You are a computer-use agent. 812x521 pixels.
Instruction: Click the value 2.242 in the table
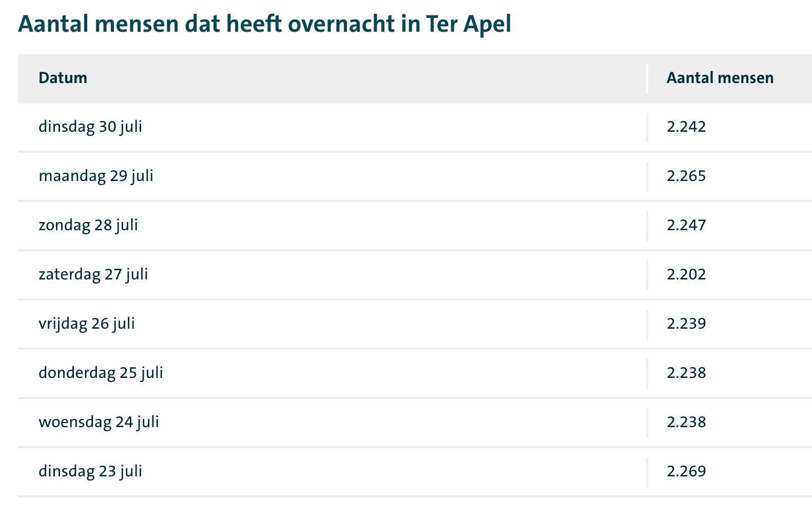[686, 127]
